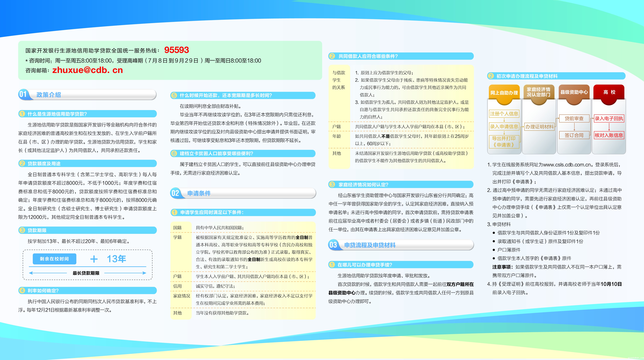The image size is (644, 360).
Task: Click the number 3 circle beside 贷款期限
Action: coord(22,230)
